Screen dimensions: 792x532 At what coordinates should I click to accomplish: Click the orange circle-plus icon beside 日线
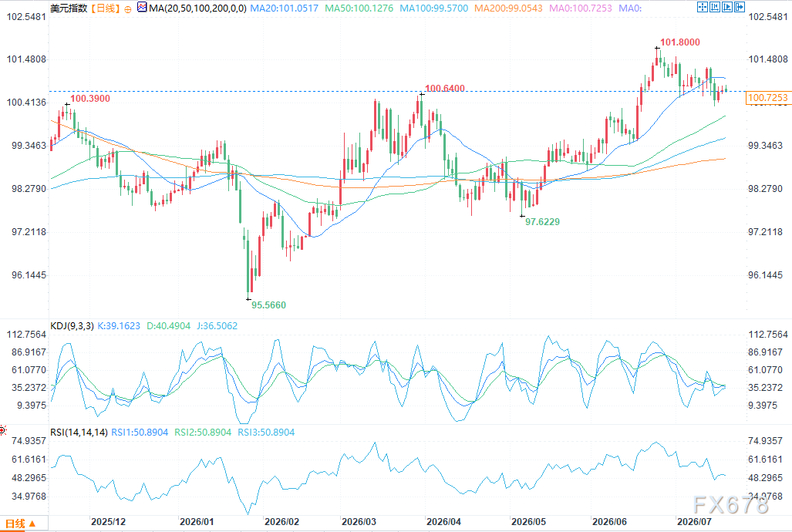click(x=128, y=8)
